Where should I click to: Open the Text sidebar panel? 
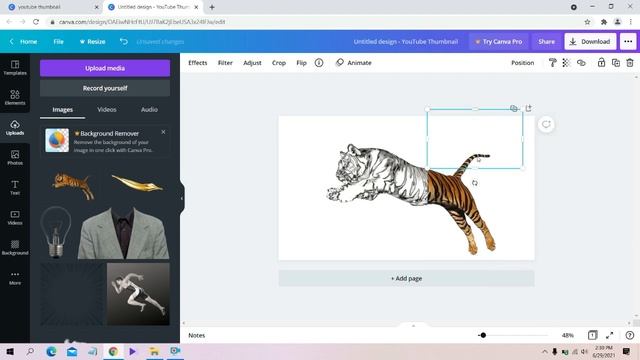[15, 187]
